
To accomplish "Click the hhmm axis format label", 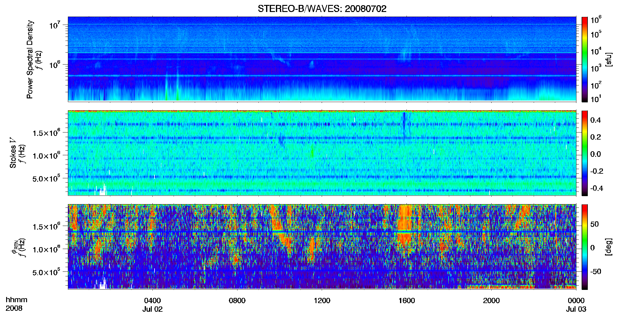I will tap(17, 300).
